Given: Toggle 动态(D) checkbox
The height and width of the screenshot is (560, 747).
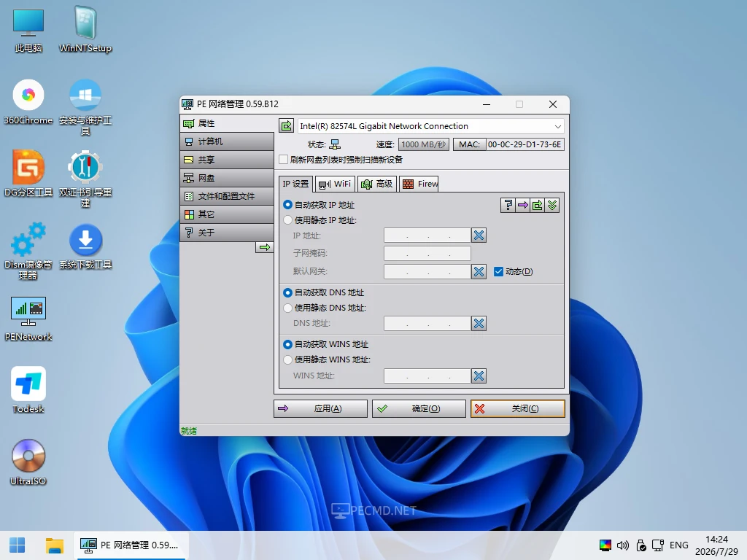Looking at the screenshot, I should (498, 271).
